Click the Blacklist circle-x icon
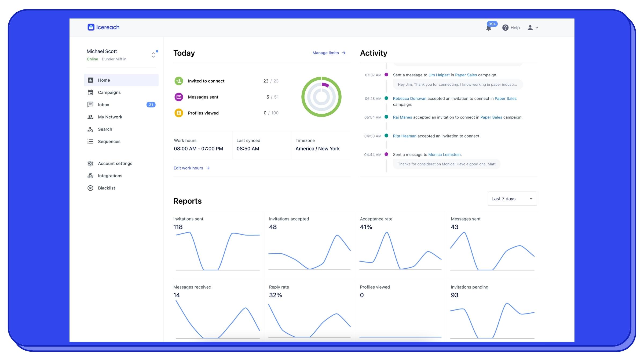Image resolution: width=644 pixels, height=360 pixels. pyautogui.click(x=90, y=188)
